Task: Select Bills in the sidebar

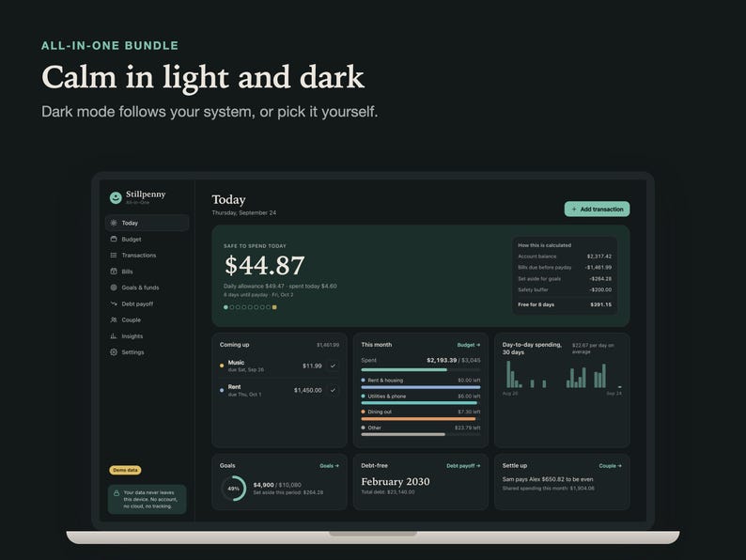Action: tap(147, 272)
